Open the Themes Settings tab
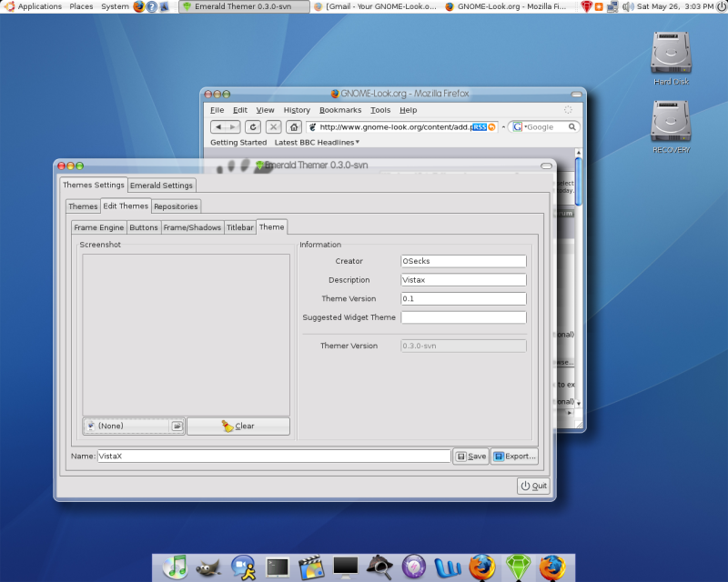 tap(94, 185)
